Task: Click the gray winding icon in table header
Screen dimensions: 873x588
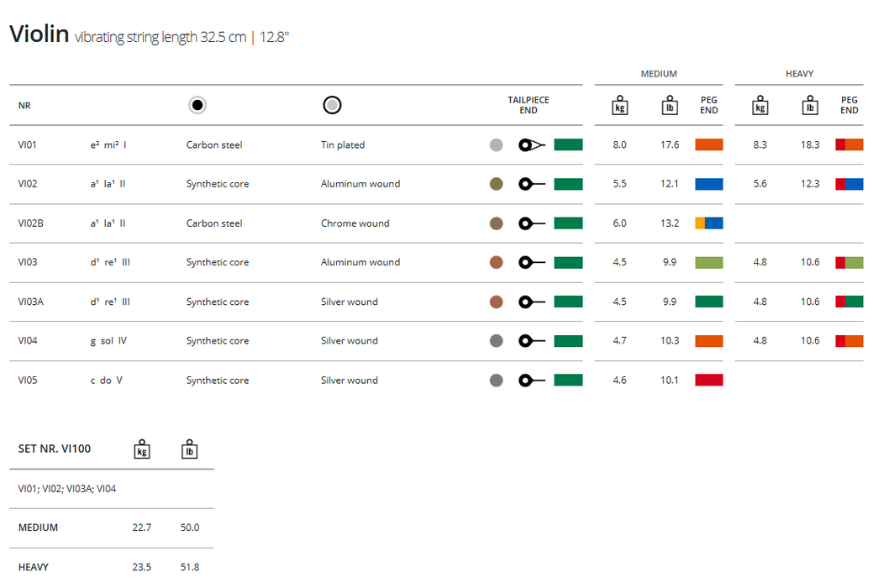Action: (x=332, y=105)
